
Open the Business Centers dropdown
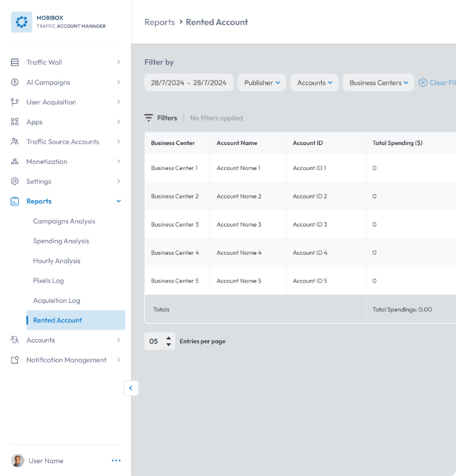pyautogui.click(x=379, y=82)
